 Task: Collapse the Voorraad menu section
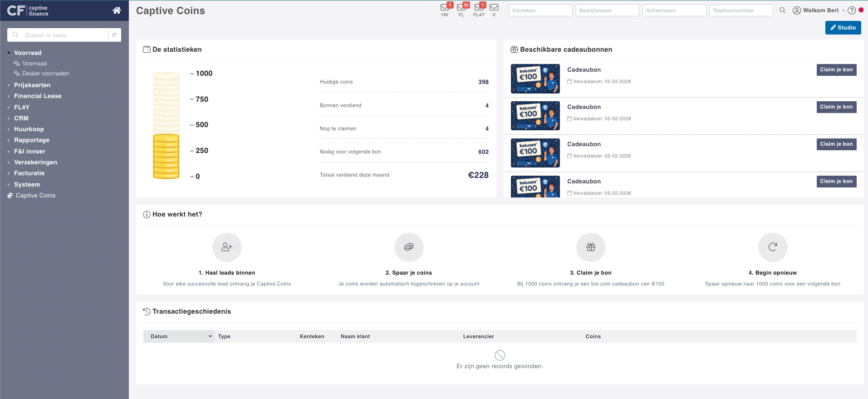pyautogui.click(x=27, y=53)
